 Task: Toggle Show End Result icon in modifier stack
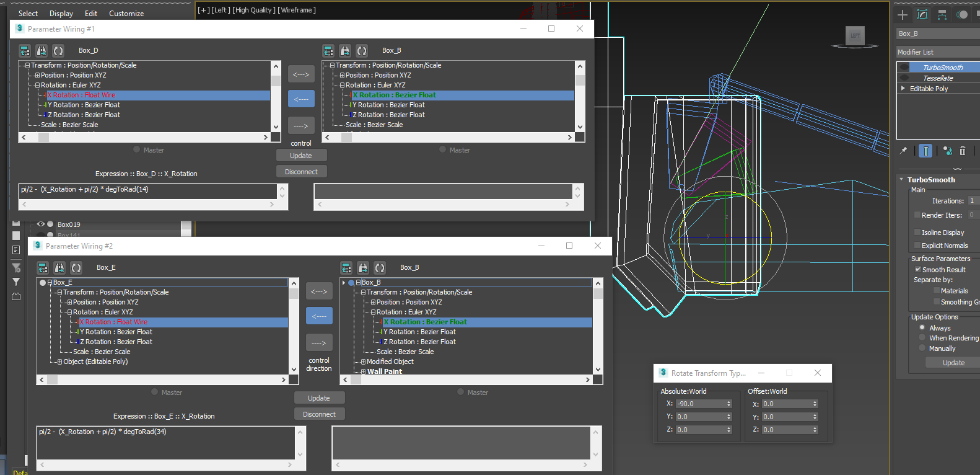[x=925, y=151]
